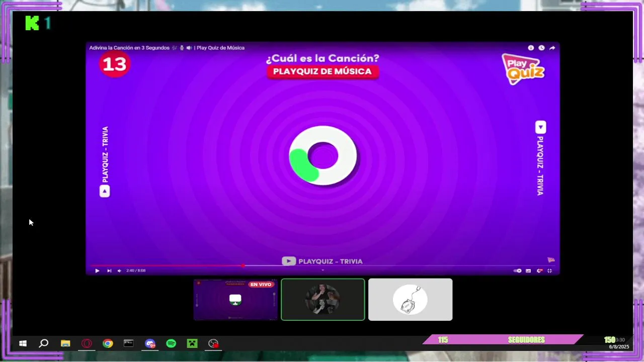Viewport: 644px width, 362px height.
Task: Click the date 6/8/2025 in system tray
Action: [x=619, y=347]
